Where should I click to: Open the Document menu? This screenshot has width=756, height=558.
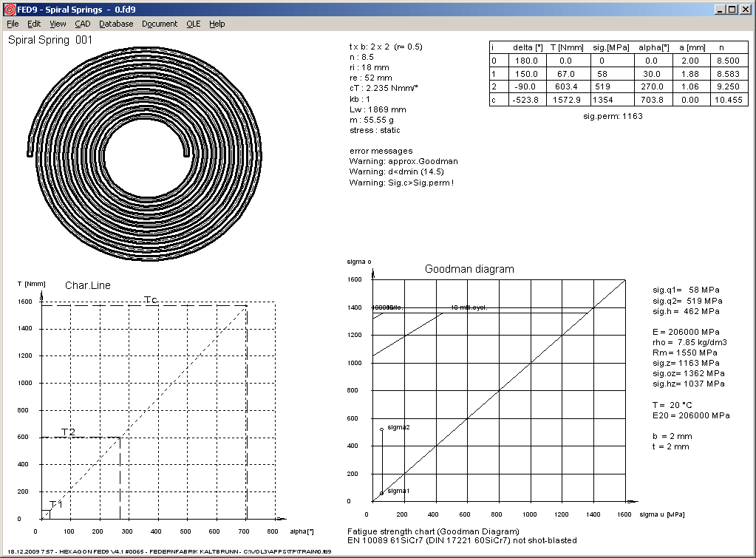click(x=160, y=24)
